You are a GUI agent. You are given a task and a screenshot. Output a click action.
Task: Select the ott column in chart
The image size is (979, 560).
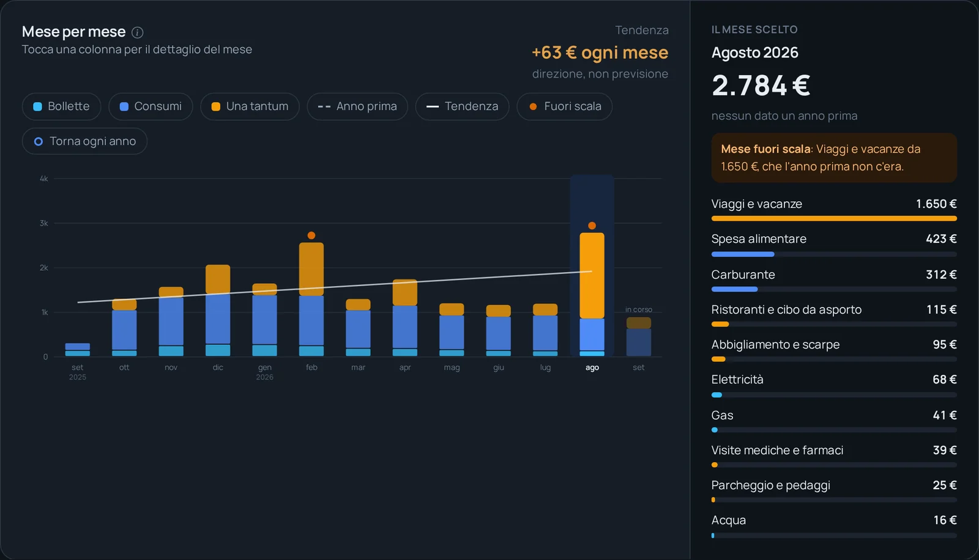(124, 328)
